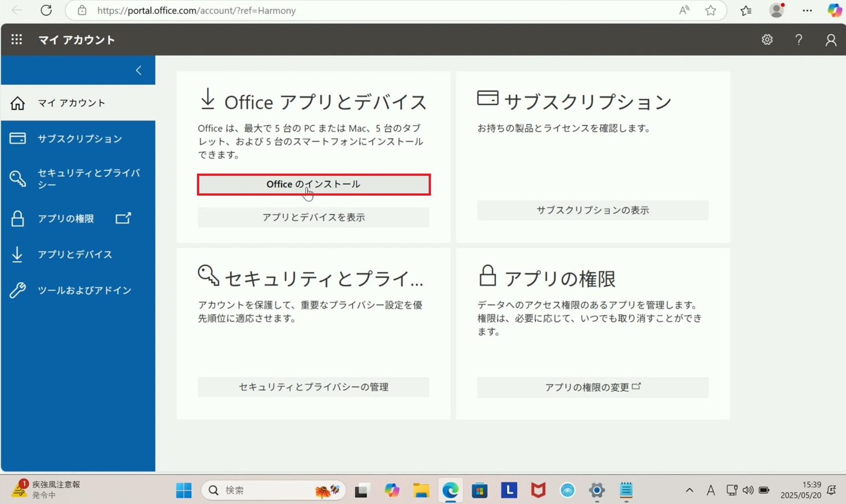Open the account profile icon in header
Screen dimensions: 846x504
pyautogui.click(x=831, y=40)
